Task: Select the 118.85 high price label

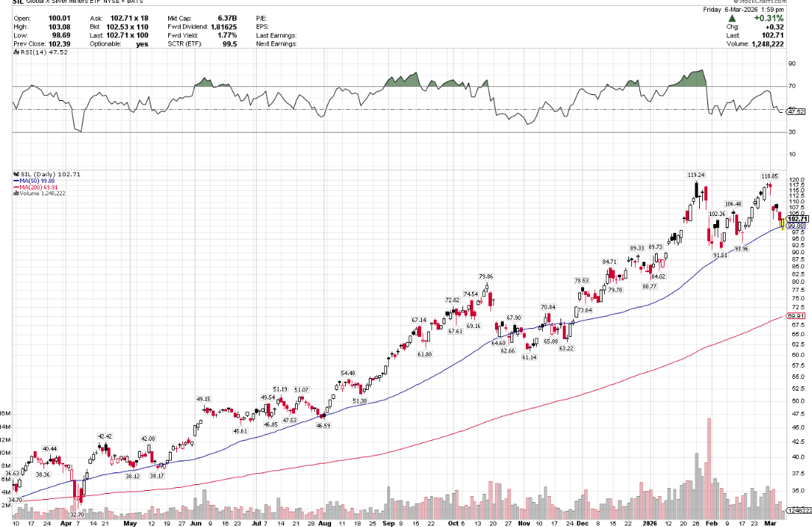Action: [770, 176]
